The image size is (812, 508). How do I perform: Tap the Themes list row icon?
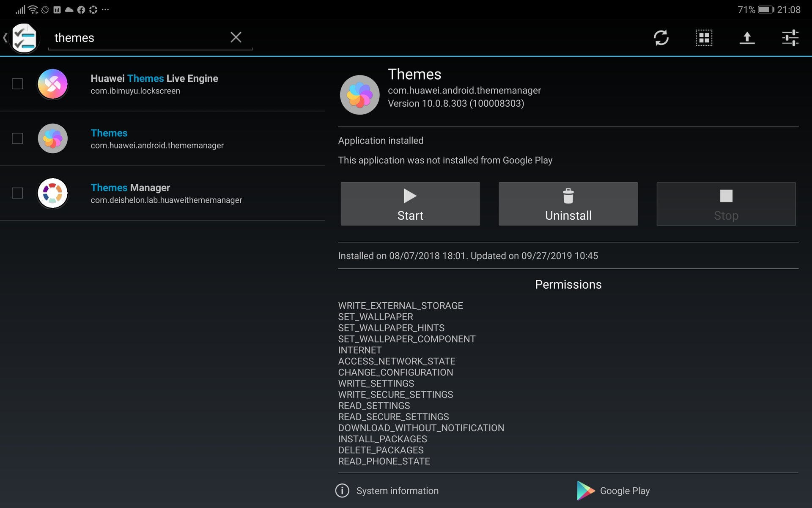point(52,138)
